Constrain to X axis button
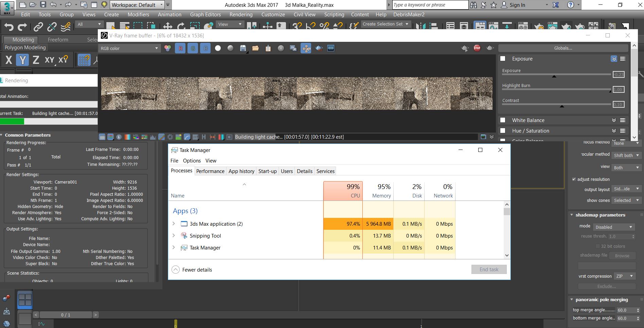This screenshot has width=644, height=328. 9,60
